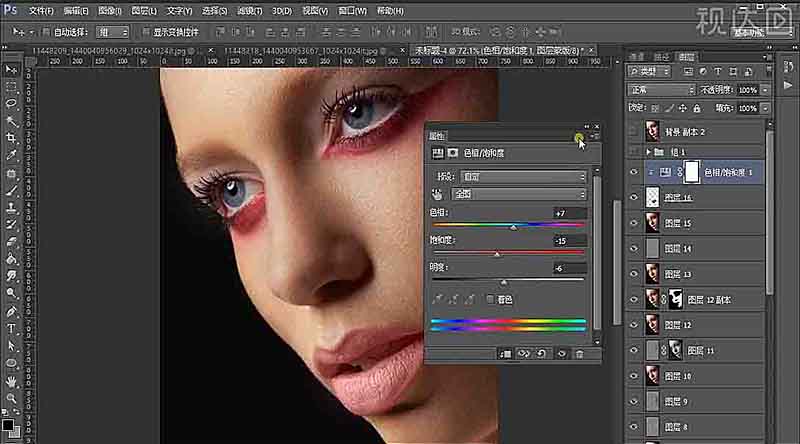Switch to the 11448209 jpg document tab
This screenshot has height=444, width=800.
coord(115,51)
